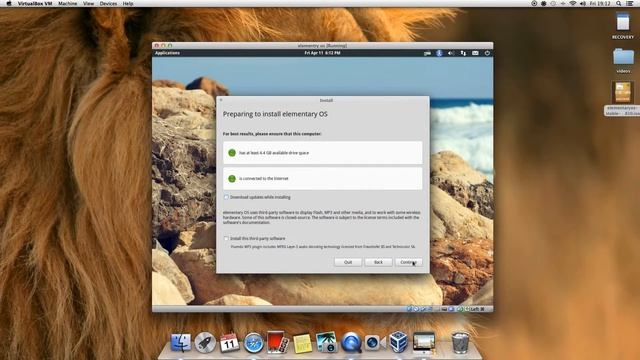Click the accessibility indicator in elementary panel
The height and width of the screenshot is (360, 640).
439,53
